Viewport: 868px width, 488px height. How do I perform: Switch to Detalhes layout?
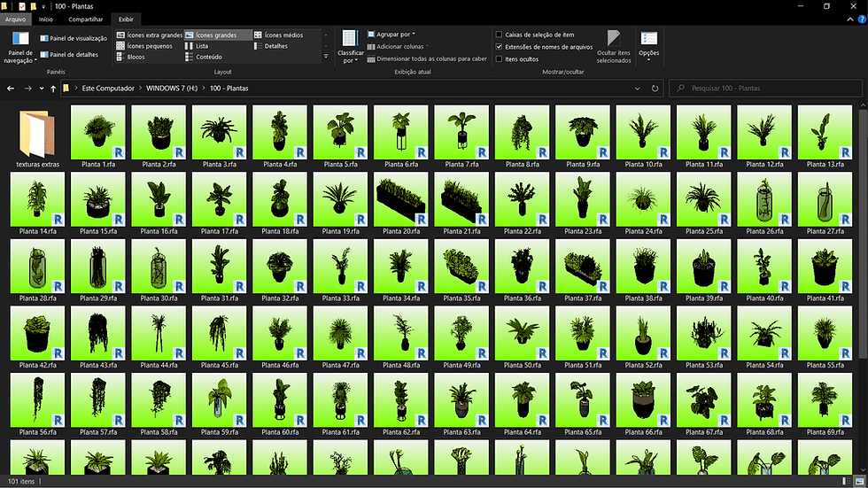point(271,46)
